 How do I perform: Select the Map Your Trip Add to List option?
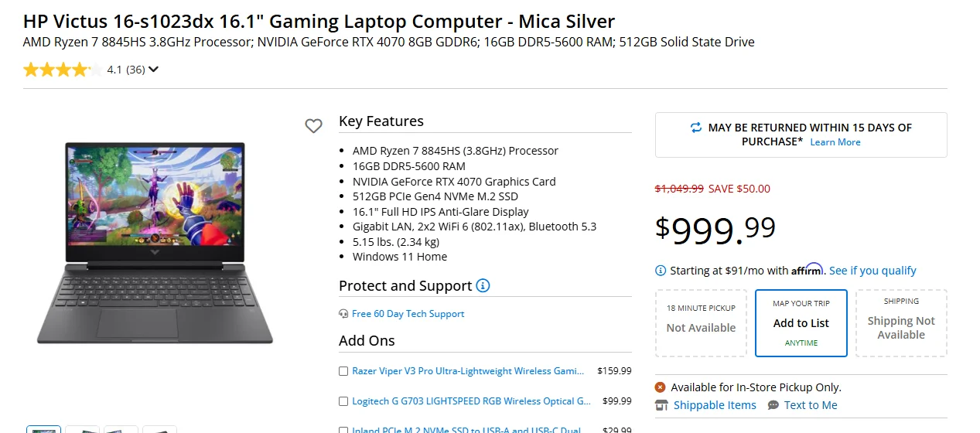pos(801,323)
